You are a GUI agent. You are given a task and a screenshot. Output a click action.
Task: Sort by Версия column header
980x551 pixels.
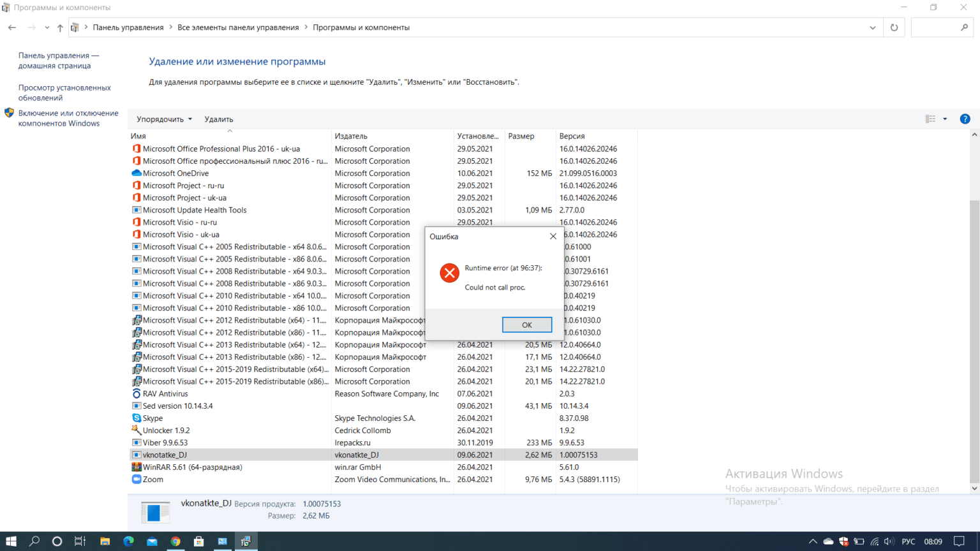tap(597, 136)
